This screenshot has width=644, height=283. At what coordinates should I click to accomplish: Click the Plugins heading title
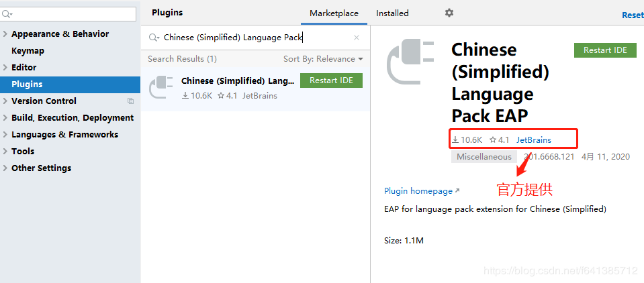click(167, 13)
